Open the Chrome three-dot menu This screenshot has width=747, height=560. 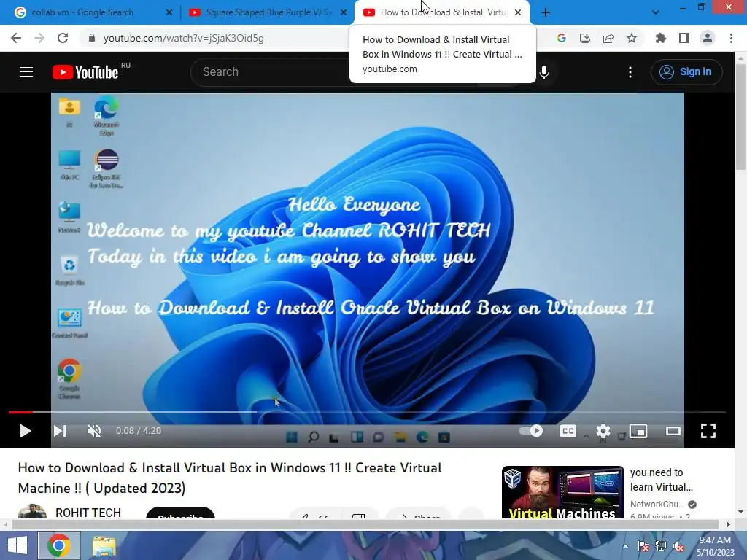click(731, 38)
